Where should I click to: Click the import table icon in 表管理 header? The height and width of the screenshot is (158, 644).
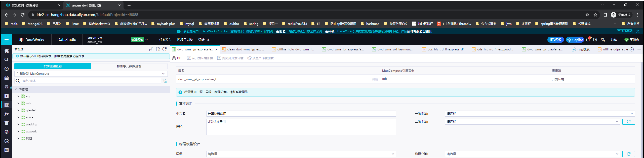[151, 49]
